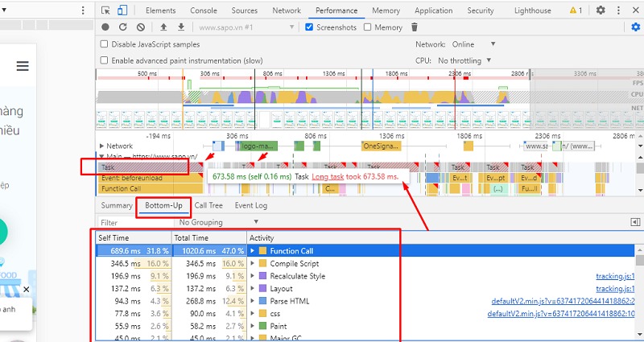Open the Security tab
The height and width of the screenshot is (342, 644).
pos(480,10)
